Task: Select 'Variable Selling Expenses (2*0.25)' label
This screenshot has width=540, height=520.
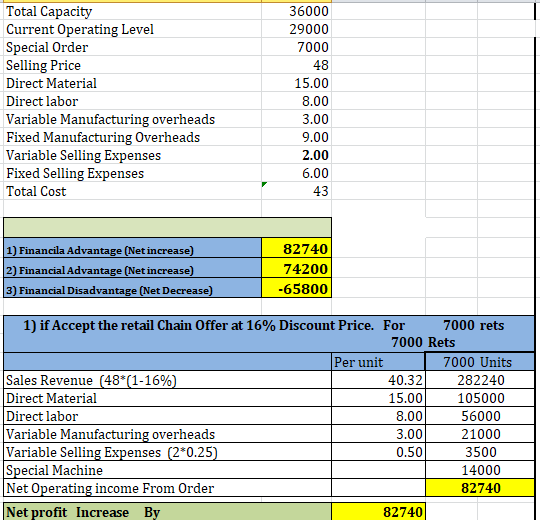Action: click(167, 452)
